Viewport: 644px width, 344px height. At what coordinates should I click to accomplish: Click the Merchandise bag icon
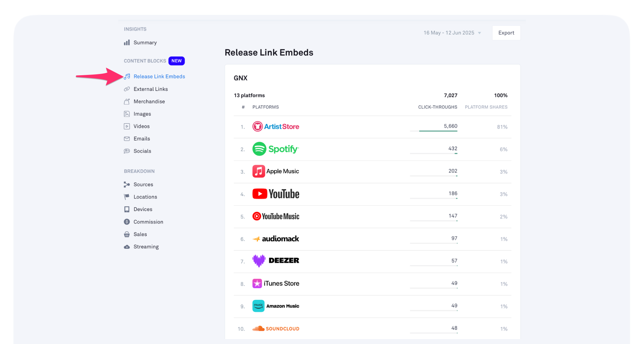tap(127, 101)
